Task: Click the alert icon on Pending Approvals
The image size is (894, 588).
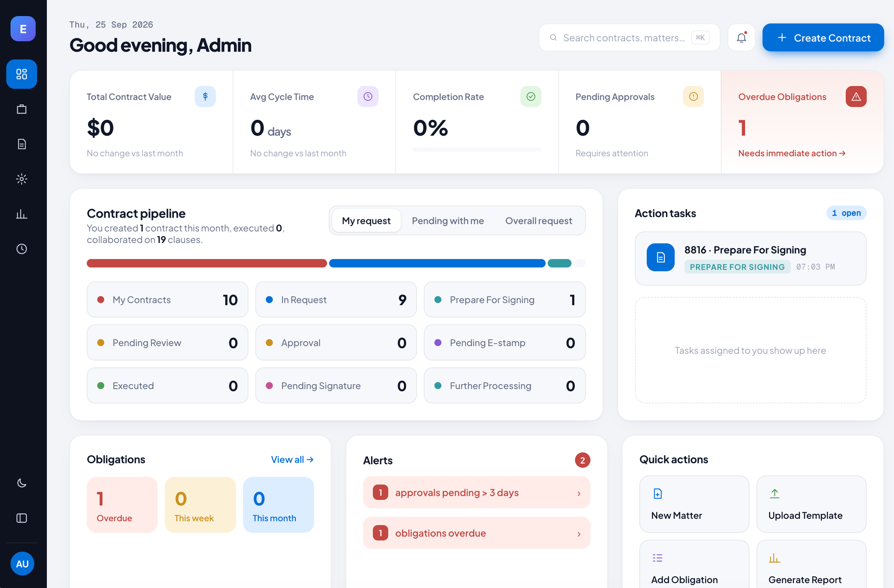Action: click(x=693, y=97)
